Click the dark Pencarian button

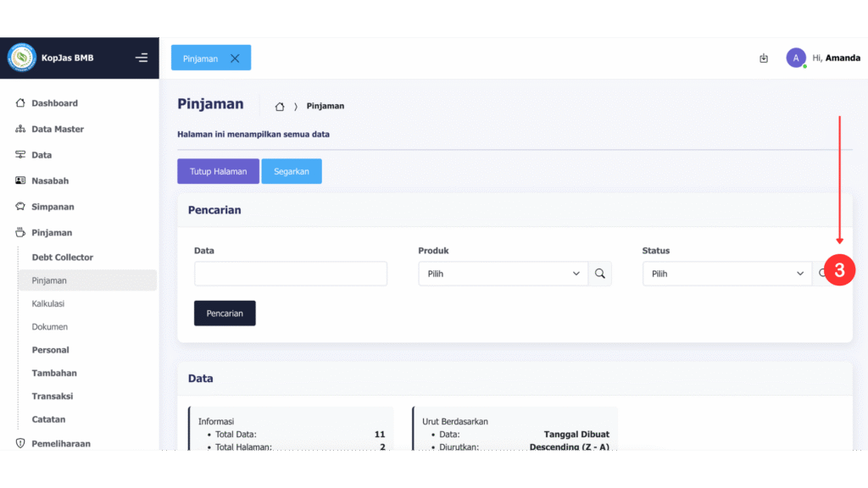pos(225,313)
